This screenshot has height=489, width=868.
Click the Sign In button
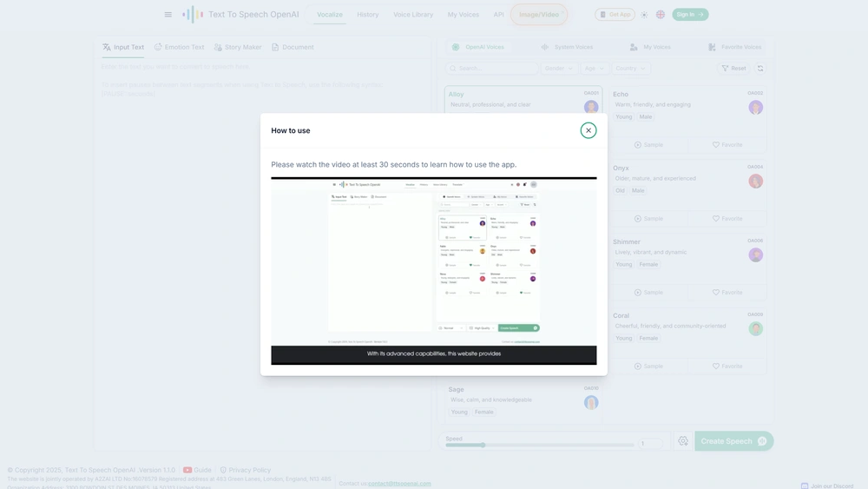[x=690, y=15]
